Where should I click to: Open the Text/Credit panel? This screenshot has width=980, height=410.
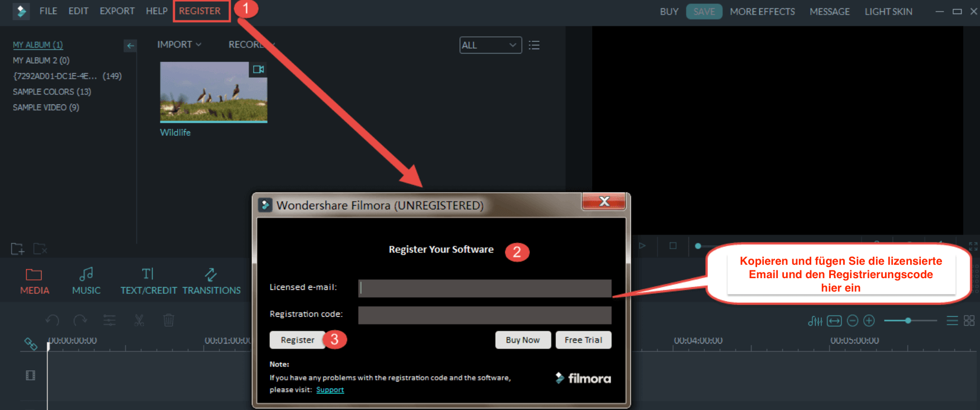point(148,281)
